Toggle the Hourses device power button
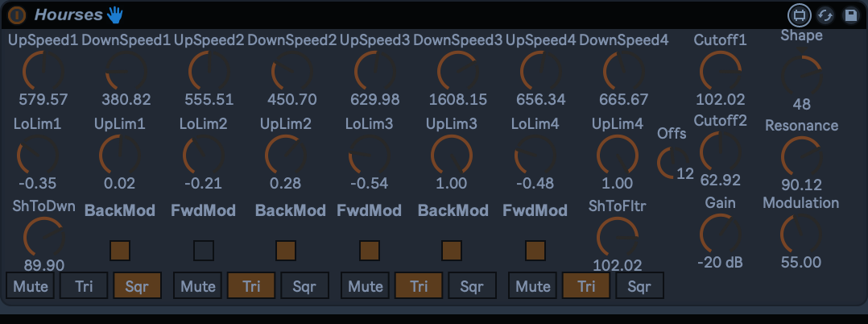Viewport: 868px width, 324px height. (x=17, y=15)
